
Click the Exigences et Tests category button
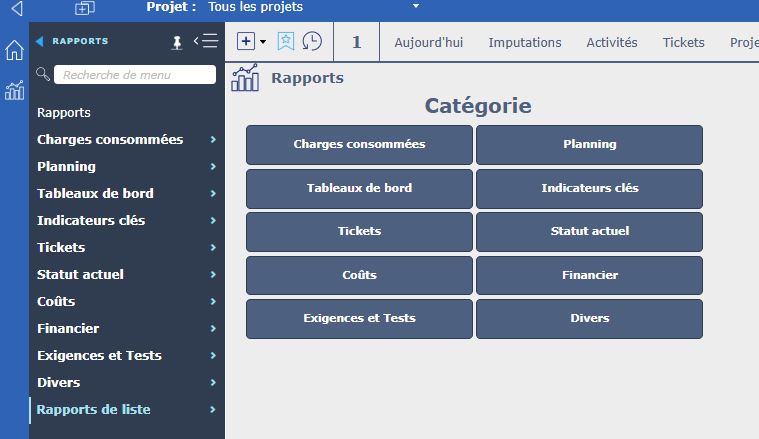click(359, 318)
